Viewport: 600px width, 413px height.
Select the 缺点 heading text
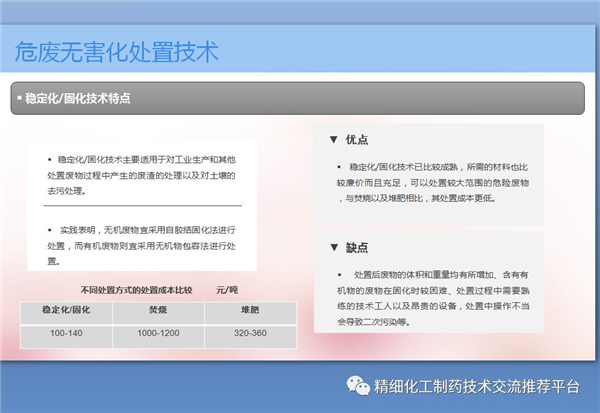pos(358,247)
